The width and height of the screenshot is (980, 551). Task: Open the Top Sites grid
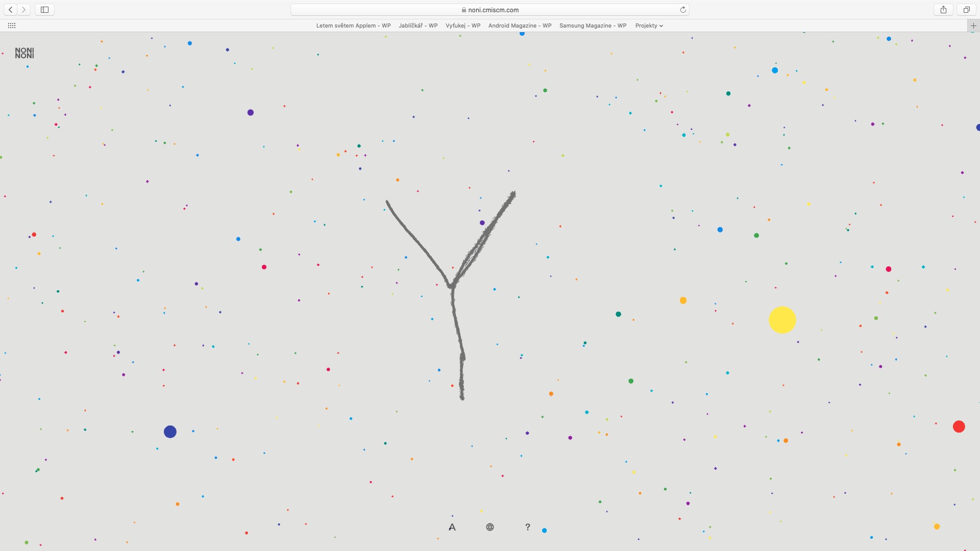point(12,26)
